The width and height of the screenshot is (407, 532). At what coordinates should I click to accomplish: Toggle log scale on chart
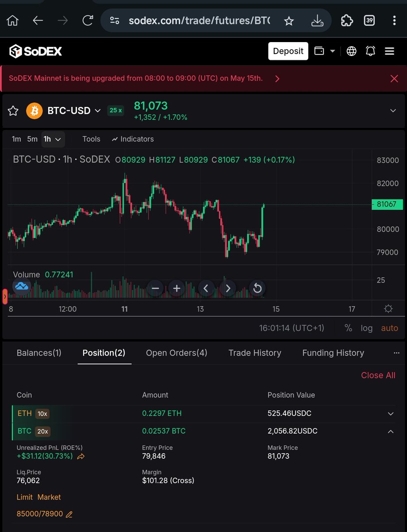point(367,328)
